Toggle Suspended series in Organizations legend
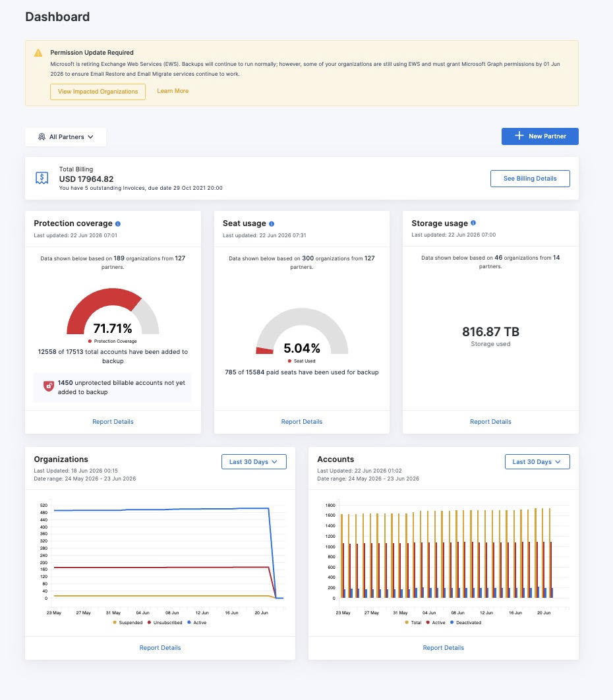613x700 pixels. click(128, 622)
